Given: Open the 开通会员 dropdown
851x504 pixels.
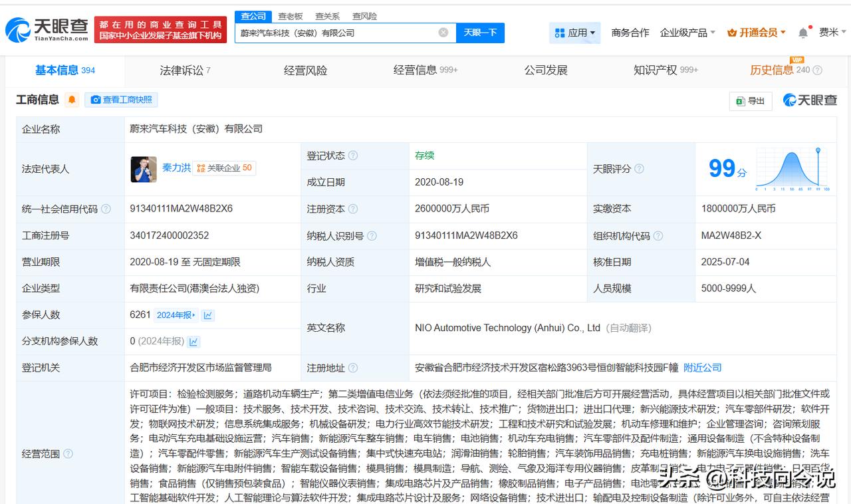Looking at the screenshot, I should click(757, 33).
